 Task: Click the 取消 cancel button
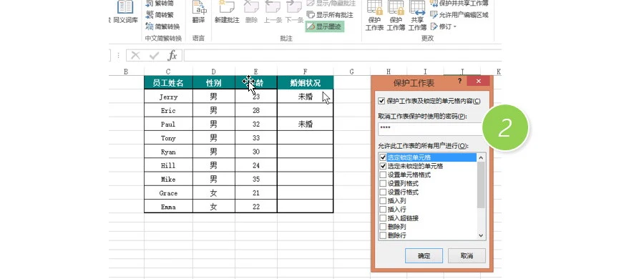click(467, 255)
